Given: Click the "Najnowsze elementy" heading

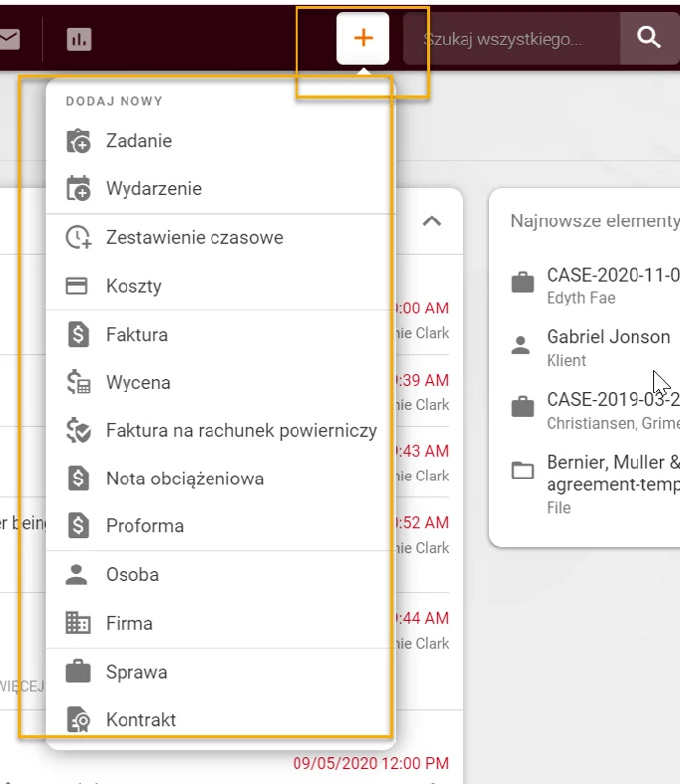Looking at the screenshot, I should coord(595,221).
